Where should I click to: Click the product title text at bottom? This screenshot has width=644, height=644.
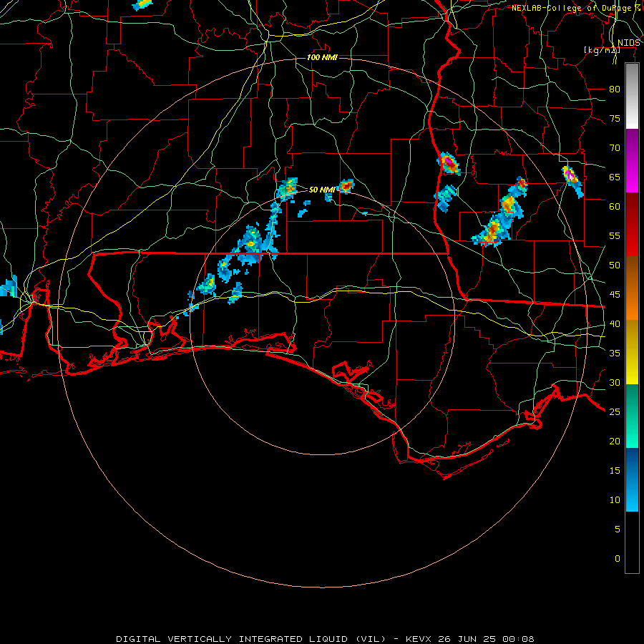coord(325,639)
